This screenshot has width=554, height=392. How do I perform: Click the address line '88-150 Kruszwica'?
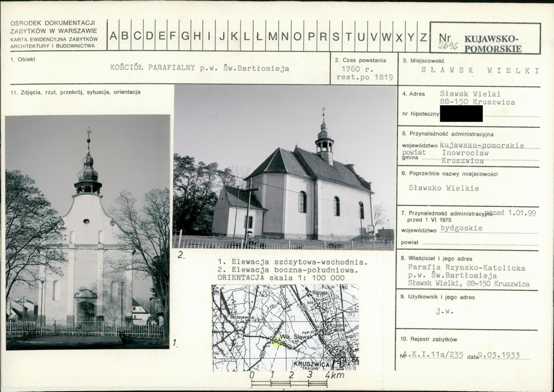477,102
